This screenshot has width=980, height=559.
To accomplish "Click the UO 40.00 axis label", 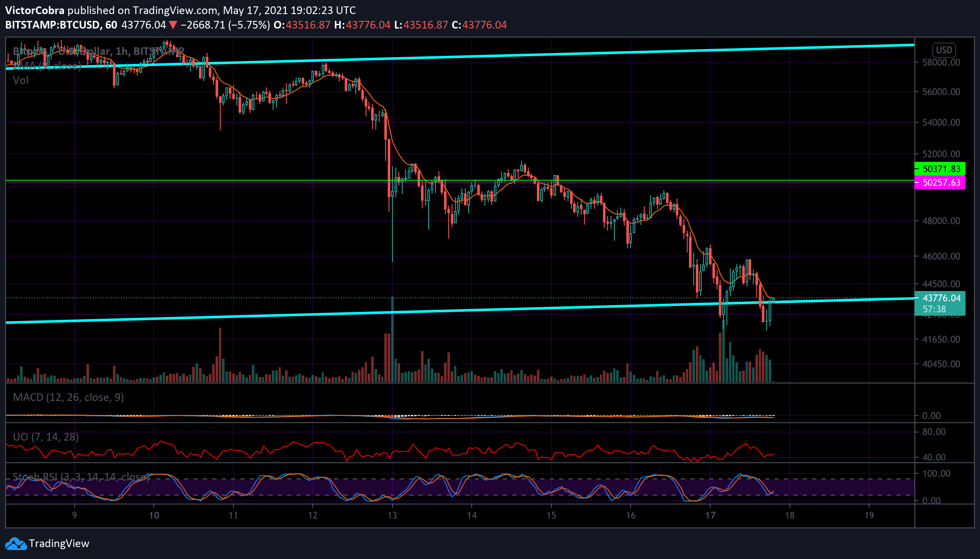I will [934, 457].
